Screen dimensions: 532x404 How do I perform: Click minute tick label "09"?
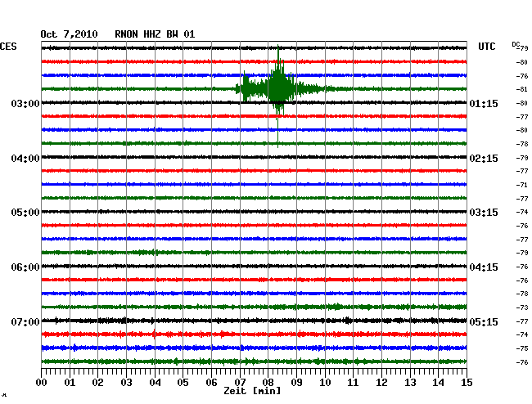click(x=296, y=382)
